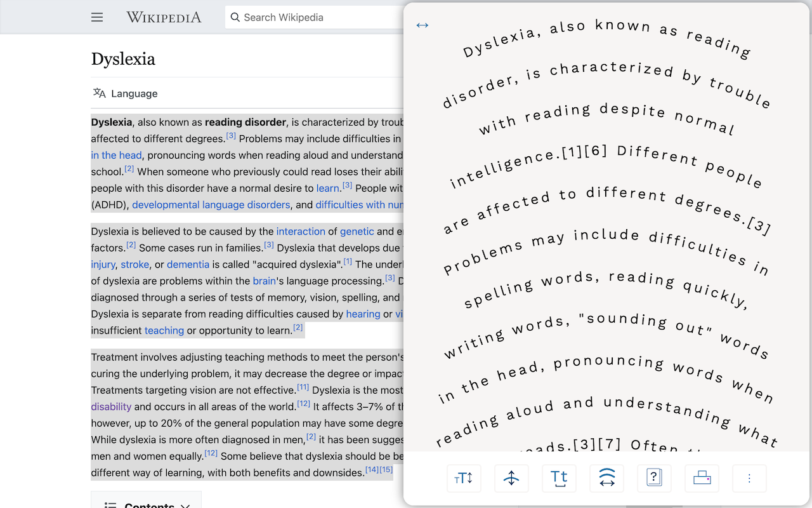Viewport: 812px width, 508px height.
Task: Follow the 'developmental language disorders' link
Action: point(211,204)
